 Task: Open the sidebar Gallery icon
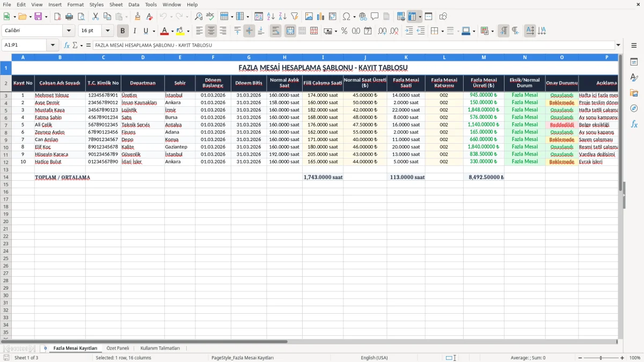click(634, 93)
